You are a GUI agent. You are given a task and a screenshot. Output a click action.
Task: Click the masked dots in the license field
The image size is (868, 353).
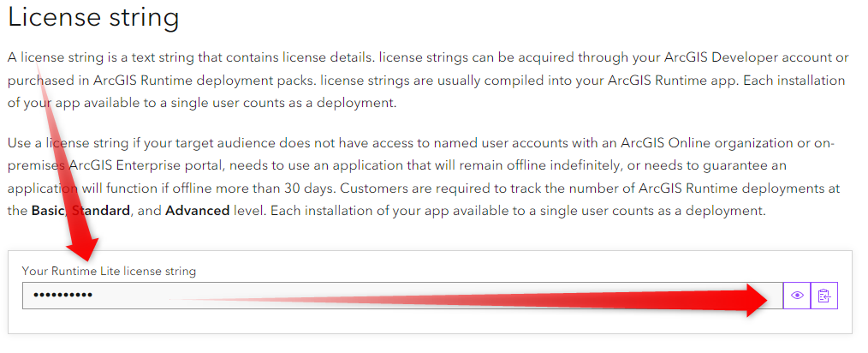point(62,296)
